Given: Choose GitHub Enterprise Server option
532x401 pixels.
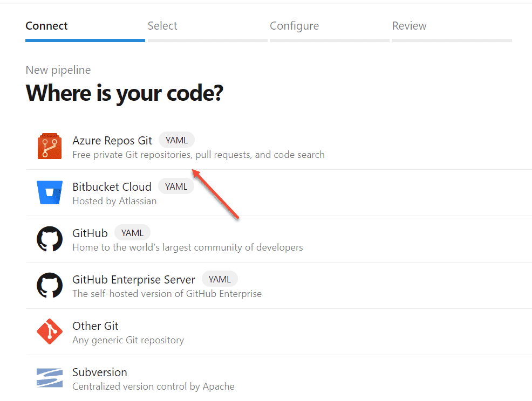Looking at the screenshot, I should [279, 286].
